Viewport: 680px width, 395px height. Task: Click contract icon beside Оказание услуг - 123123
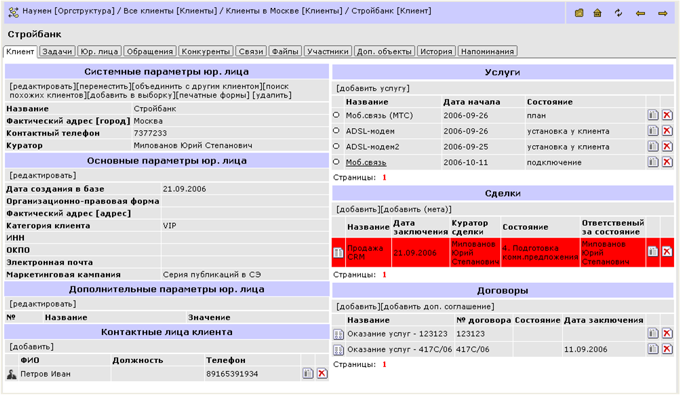click(338, 334)
